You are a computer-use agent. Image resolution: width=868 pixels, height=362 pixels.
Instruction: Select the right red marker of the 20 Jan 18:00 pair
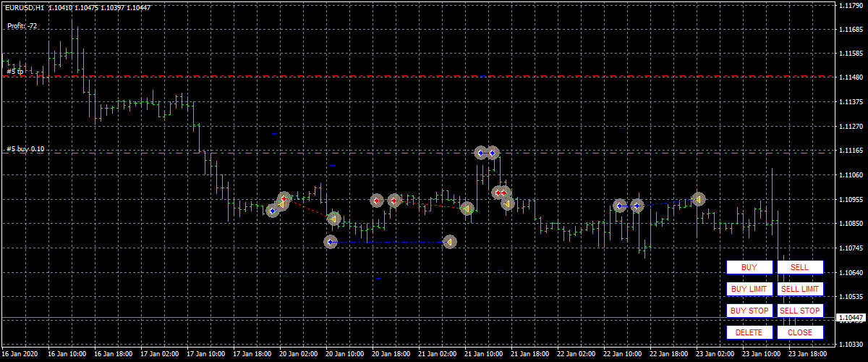pyautogui.click(x=393, y=201)
